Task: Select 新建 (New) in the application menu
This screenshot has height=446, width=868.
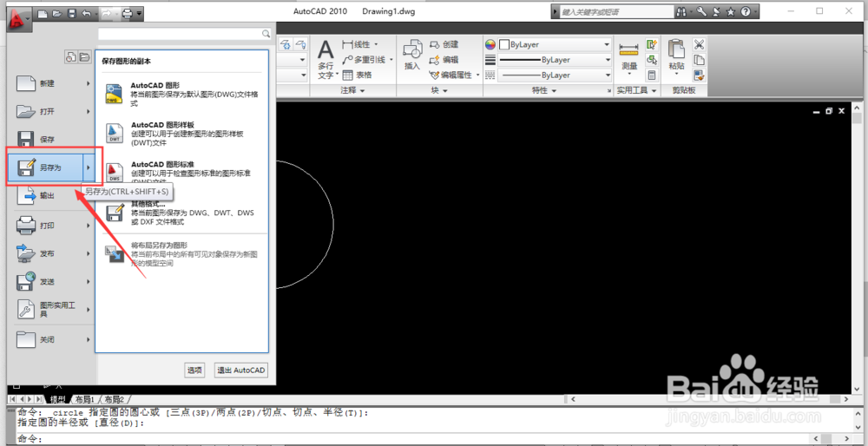Action: [49, 83]
